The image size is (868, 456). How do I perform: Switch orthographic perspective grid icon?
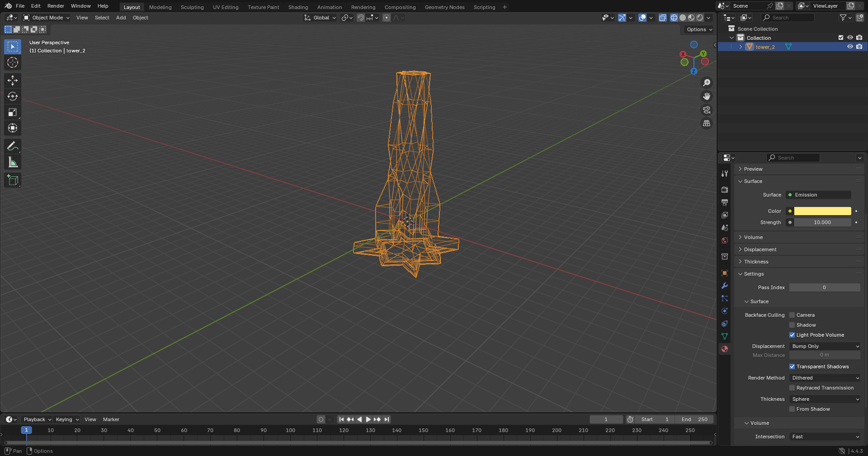click(707, 123)
